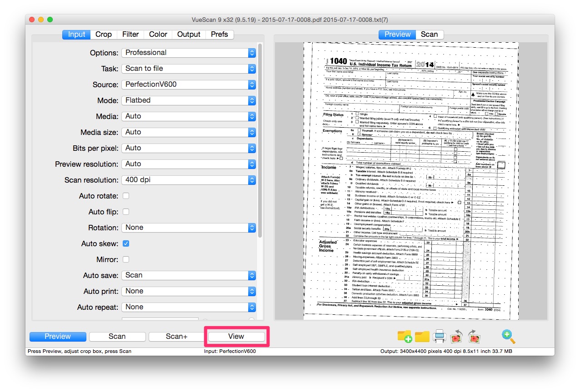Uncheck the Auto skew checkbox

pyautogui.click(x=126, y=243)
